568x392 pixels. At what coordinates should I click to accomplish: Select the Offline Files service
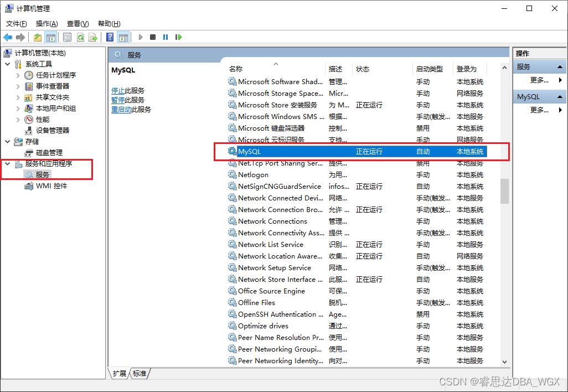click(x=357, y=302)
